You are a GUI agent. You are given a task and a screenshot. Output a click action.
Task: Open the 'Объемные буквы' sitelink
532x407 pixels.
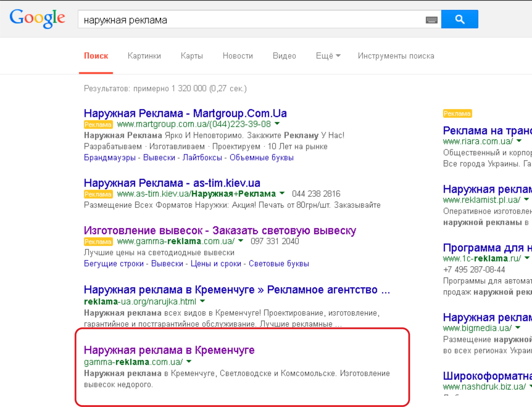tap(262, 157)
